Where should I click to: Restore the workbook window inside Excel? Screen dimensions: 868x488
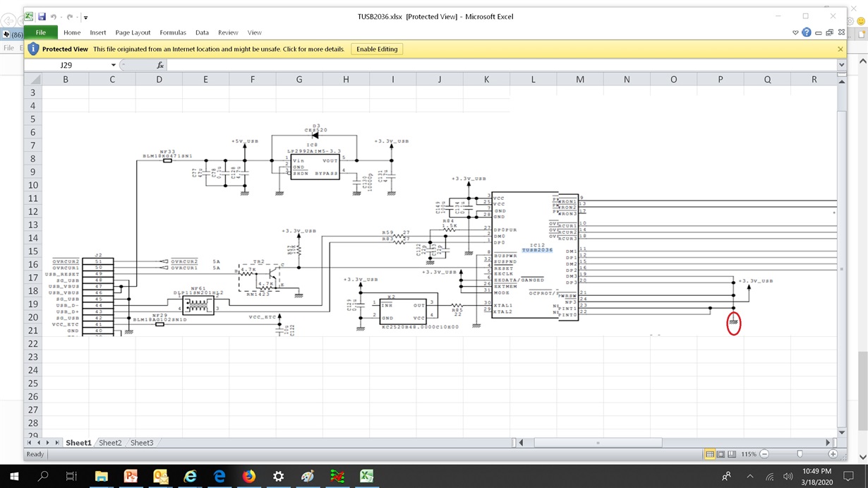(x=829, y=32)
